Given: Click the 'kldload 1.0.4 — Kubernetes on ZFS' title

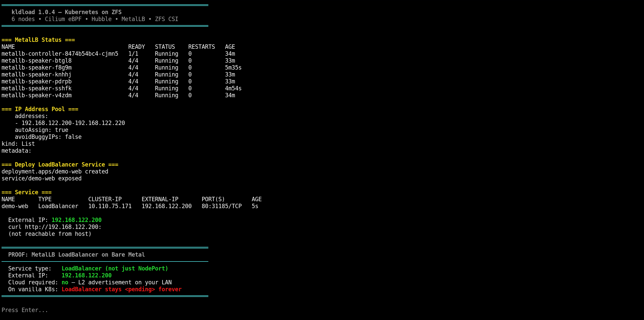Looking at the screenshot, I should tap(66, 12).
